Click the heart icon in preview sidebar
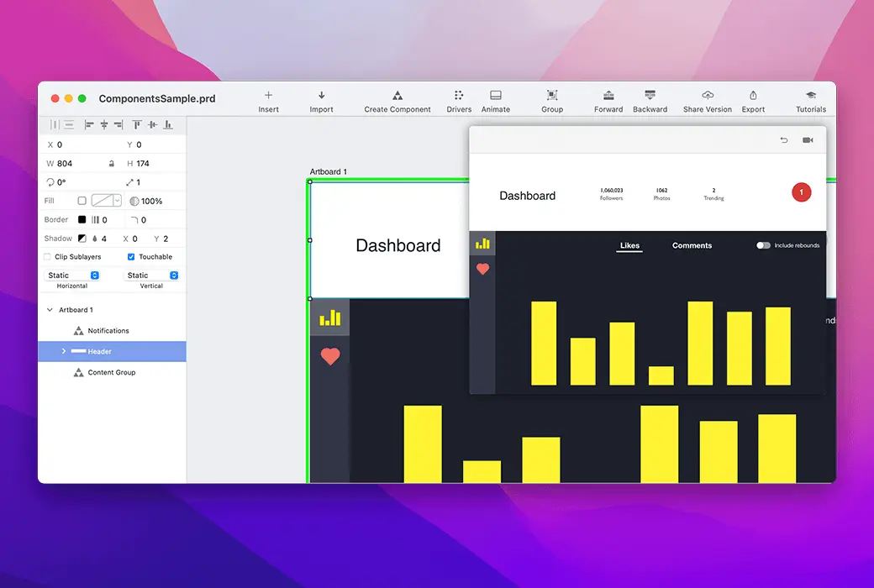Viewport: 874px width, 588px height. 482,269
